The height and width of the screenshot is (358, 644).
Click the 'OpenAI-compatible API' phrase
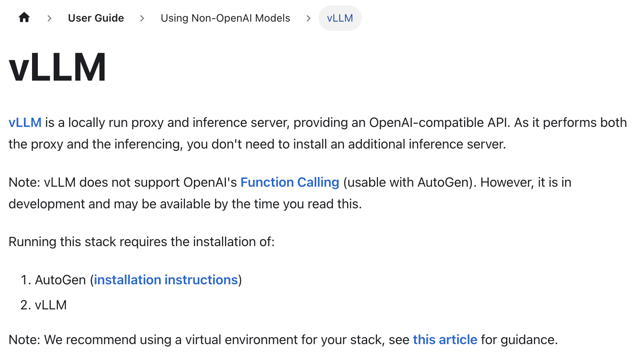tap(440, 123)
